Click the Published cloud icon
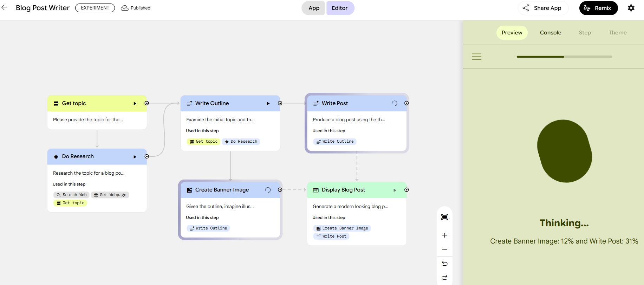The image size is (644, 285). tap(124, 8)
